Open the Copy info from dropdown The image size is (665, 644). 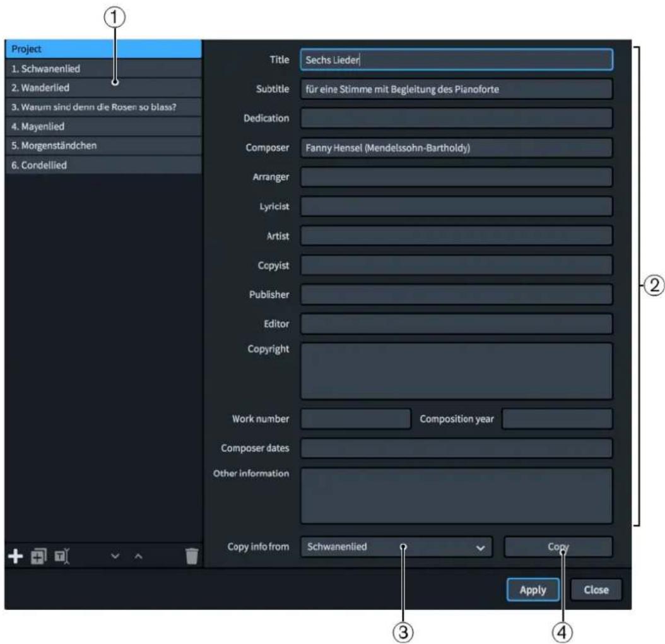397,547
